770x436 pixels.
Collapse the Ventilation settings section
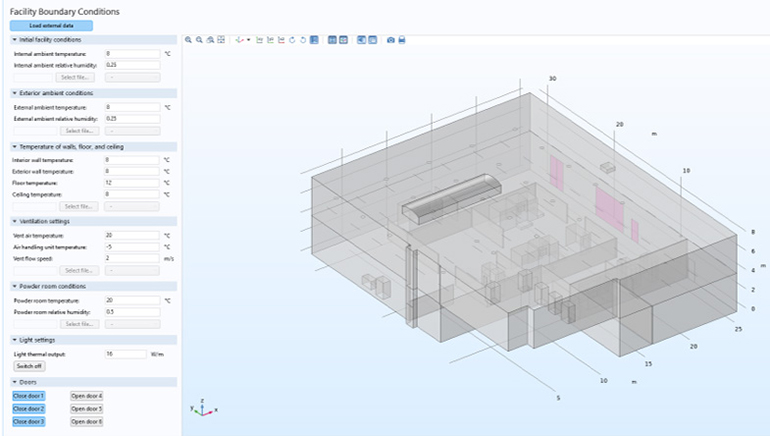pos(44,221)
